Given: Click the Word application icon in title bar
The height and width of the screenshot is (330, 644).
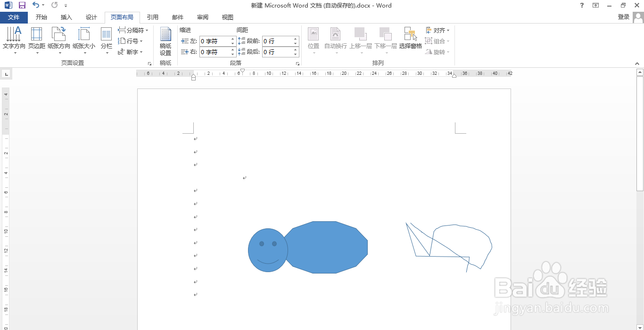Looking at the screenshot, I should point(8,5).
